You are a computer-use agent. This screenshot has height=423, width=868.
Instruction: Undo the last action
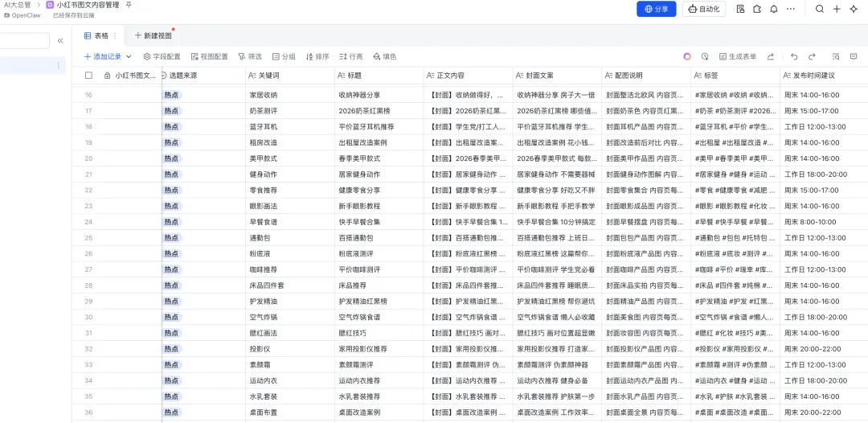pyautogui.click(x=794, y=56)
